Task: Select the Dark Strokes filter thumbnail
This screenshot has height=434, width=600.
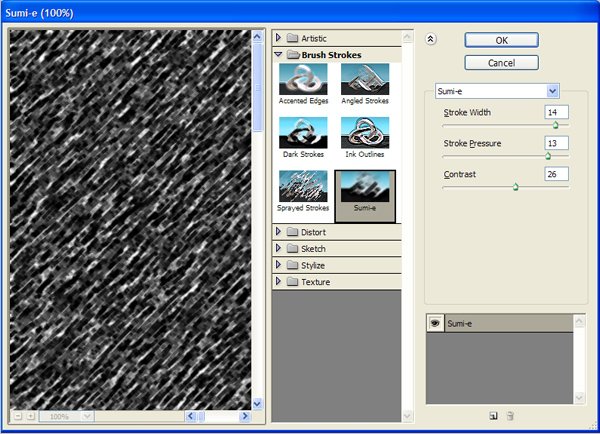Action: 303,133
